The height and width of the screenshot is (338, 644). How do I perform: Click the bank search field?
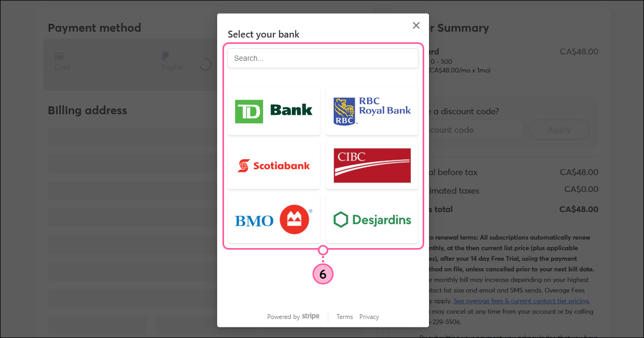[323, 58]
